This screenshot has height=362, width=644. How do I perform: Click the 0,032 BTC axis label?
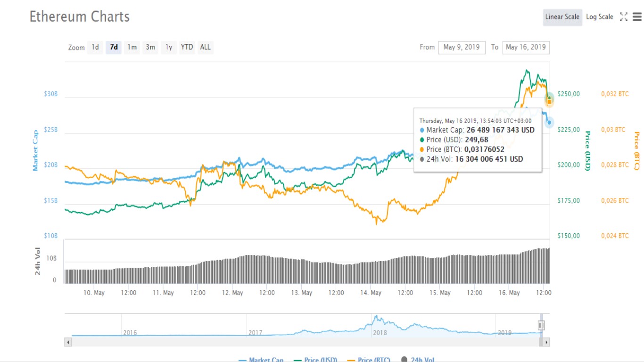(615, 94)
